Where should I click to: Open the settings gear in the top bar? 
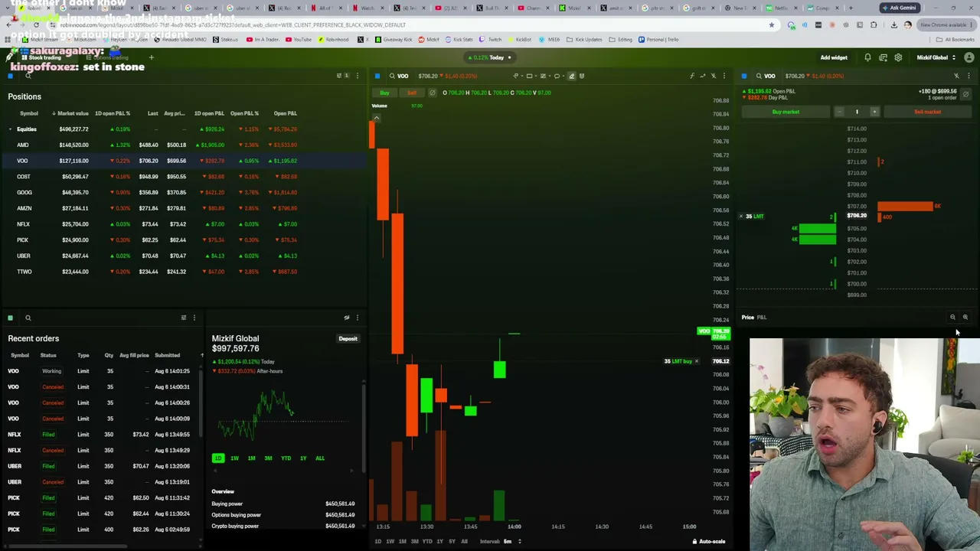(x=898, y=57)
